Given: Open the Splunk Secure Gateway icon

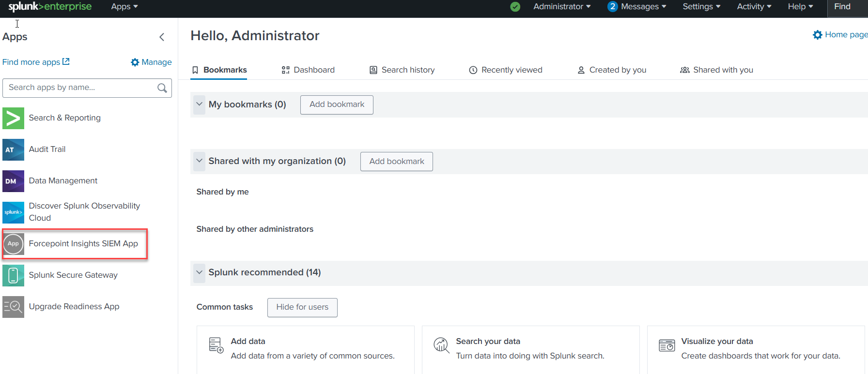Looking at the screenshot, I should pyautogui.click(x=13, y=275).
